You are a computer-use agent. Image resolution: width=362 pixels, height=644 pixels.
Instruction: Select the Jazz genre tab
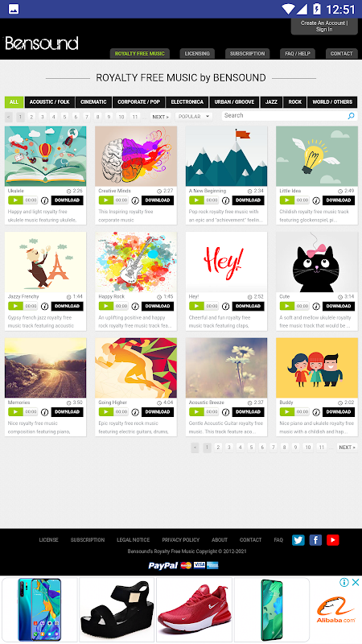(271, 102)
